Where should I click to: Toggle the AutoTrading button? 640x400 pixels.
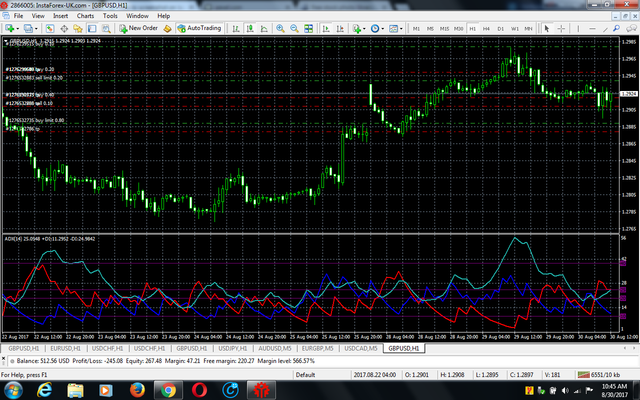click(199, 28)
